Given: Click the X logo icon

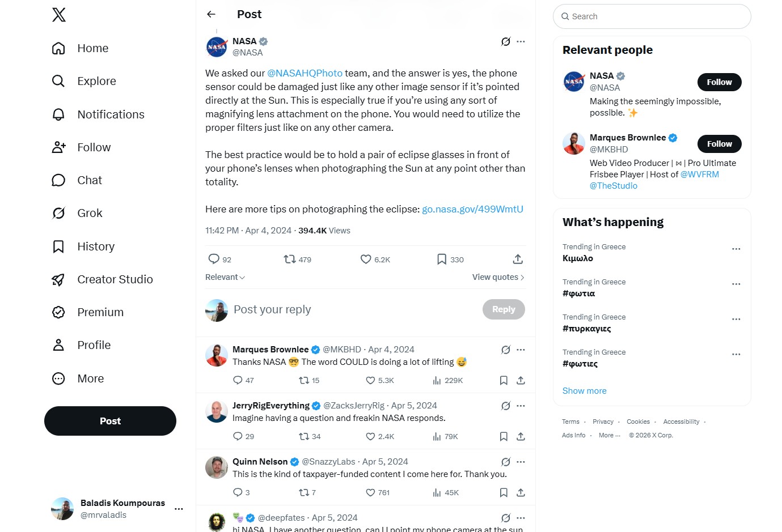Looking at the screenshot, I should click(x=59, y=15).
